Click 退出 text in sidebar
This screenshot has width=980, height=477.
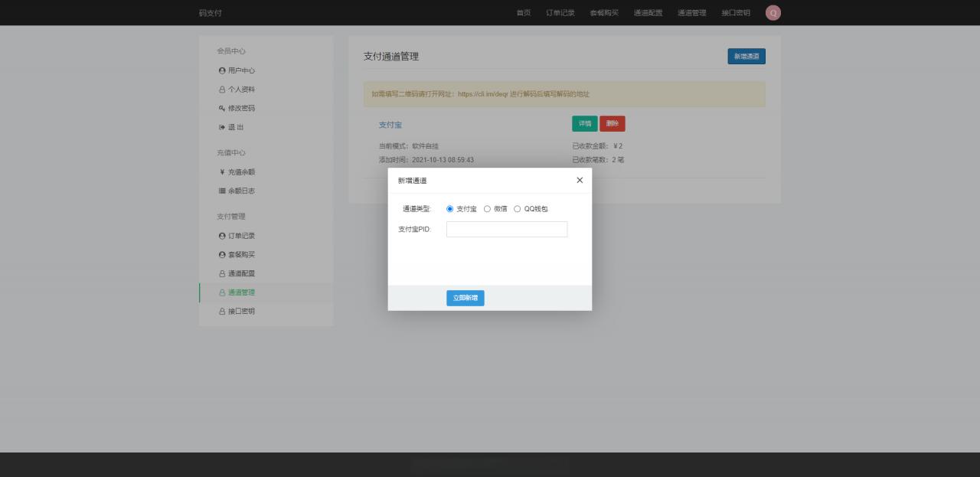(x=236, y=127)
